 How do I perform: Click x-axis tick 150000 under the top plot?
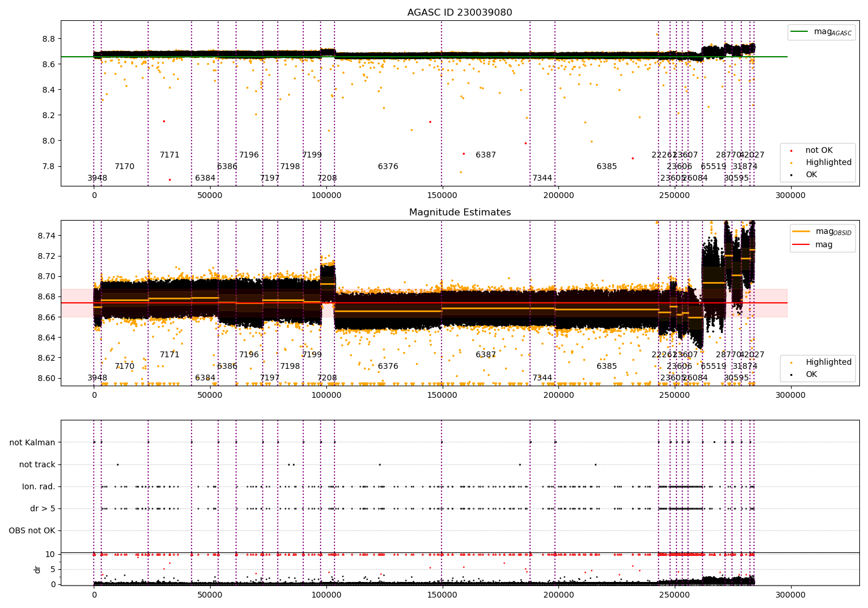pos(442,196)
